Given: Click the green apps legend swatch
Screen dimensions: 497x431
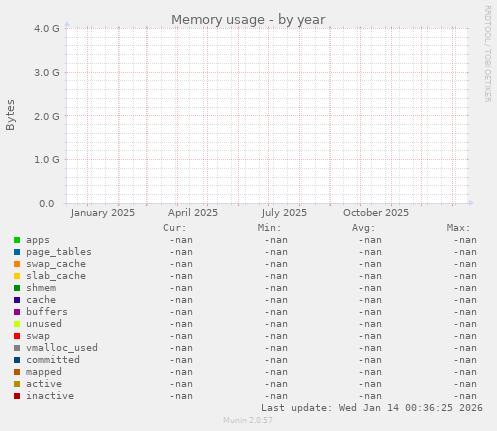Looking at the screenshot, I should [x=17, y=240].
